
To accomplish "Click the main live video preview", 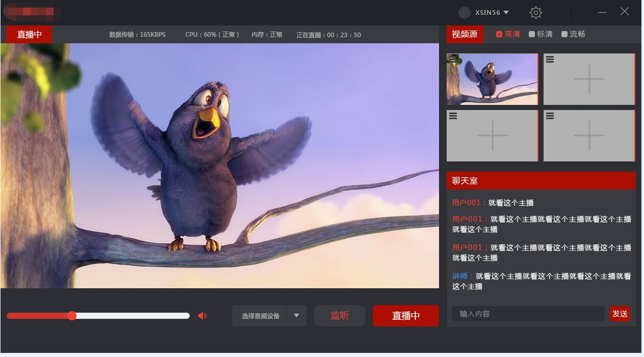I will point(220,166).
